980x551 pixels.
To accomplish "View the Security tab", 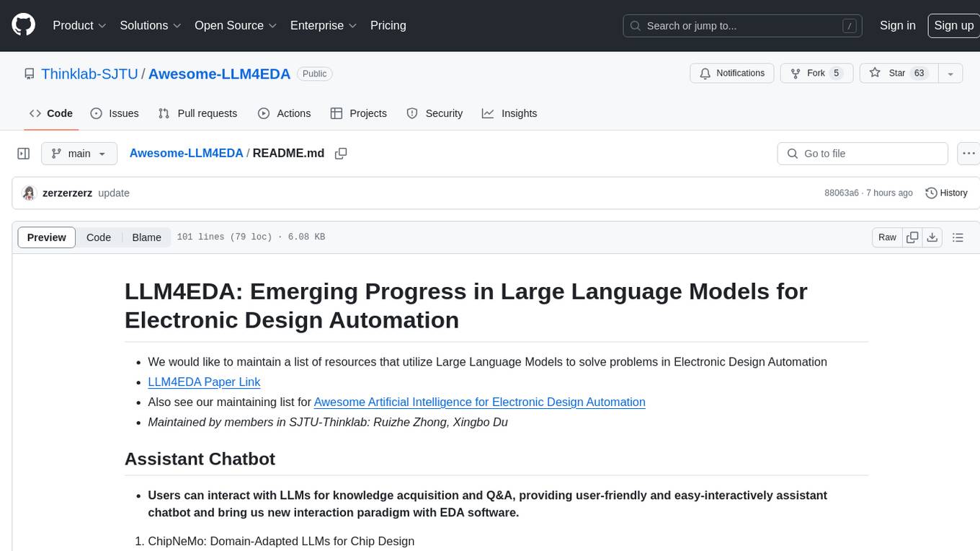I will (435, 113).
